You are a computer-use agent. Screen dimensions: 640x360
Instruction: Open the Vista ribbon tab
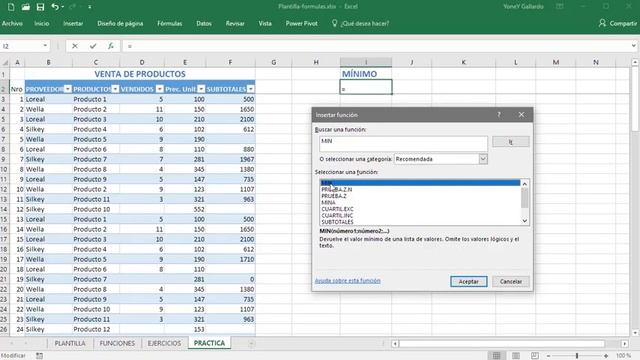[265, 23]
